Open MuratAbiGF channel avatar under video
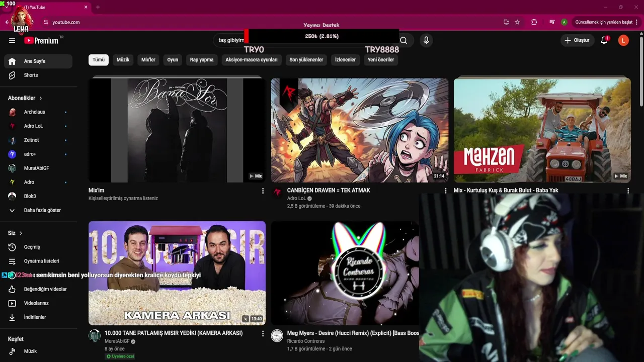644x362 pixels. pos(95,336)
